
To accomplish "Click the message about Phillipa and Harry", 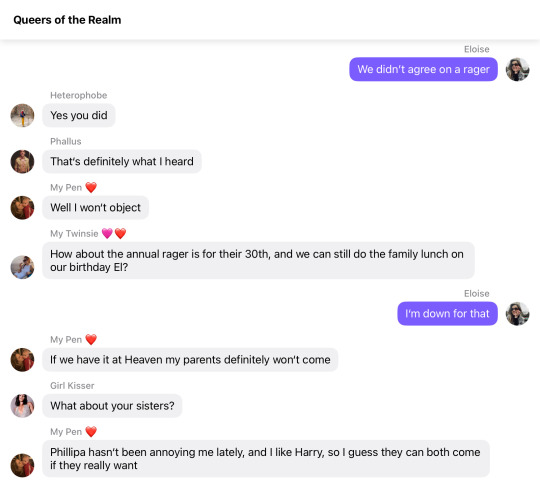I will [x=266, y=459].
